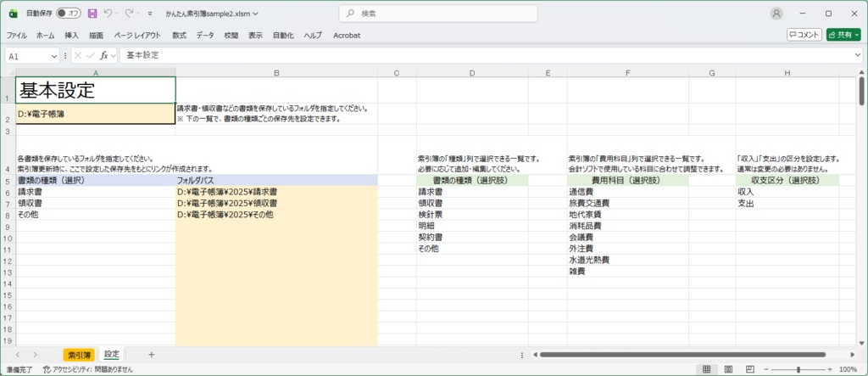The image size is (868, 376).
Task: Switch to the ヘルプ ribbon tab
Action: [313, 35]
